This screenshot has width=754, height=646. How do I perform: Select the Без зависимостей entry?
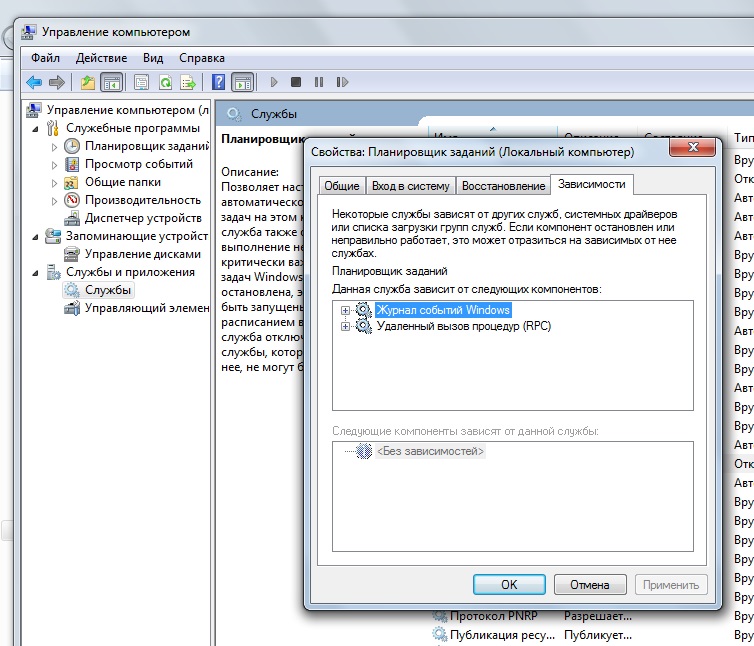[430, 451]
